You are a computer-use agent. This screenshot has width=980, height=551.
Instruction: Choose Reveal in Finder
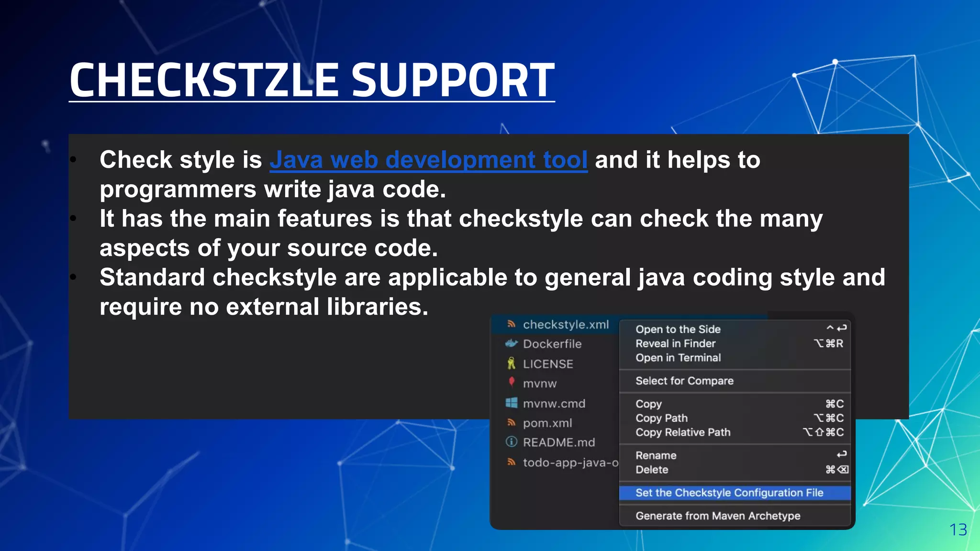(735, 343)
